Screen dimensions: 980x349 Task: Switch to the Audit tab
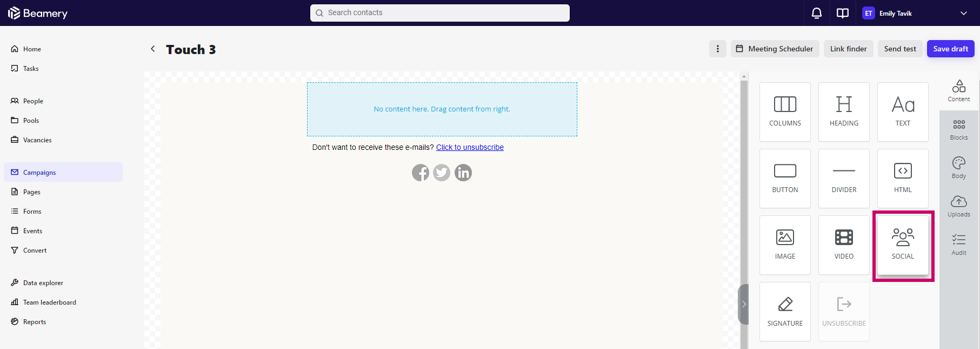click(959, 245)
